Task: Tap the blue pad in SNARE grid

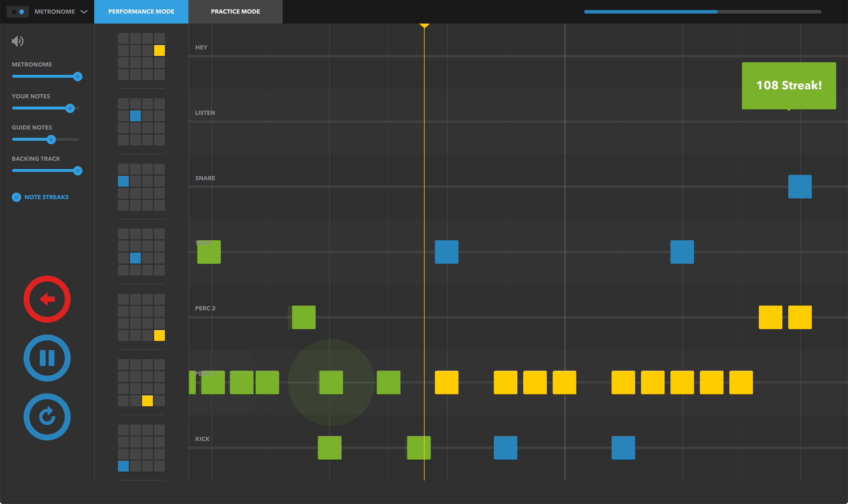Action: 123,181
